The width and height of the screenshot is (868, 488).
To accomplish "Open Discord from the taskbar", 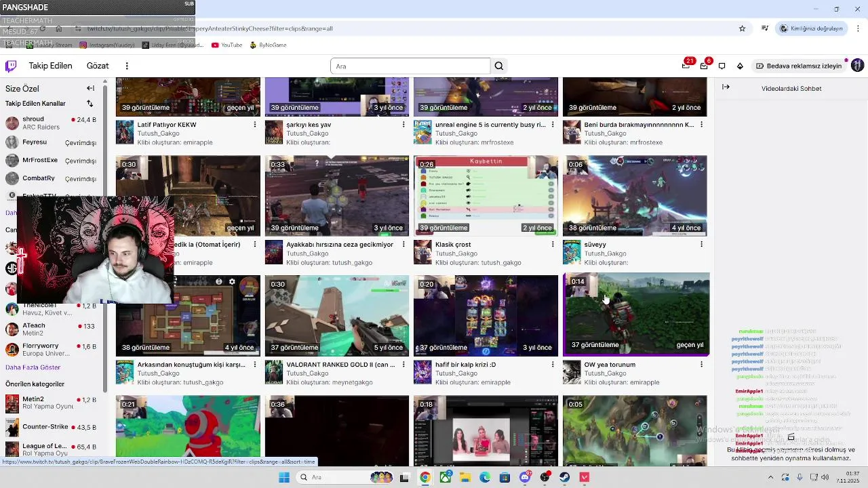I will point(525,477).
